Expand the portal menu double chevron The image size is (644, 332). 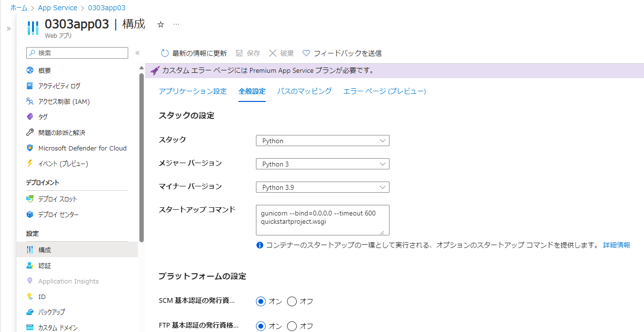(8, 29)
